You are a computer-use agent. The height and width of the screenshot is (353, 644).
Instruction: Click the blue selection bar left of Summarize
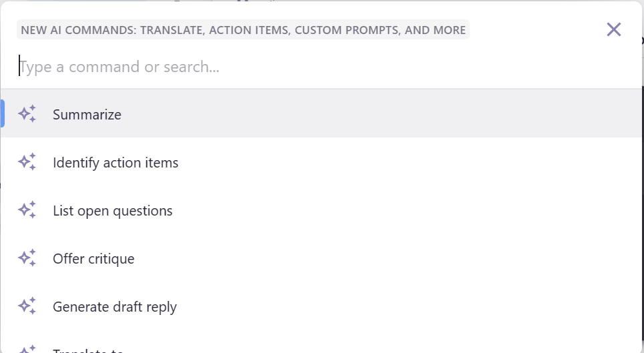click(x=3, y=113)
